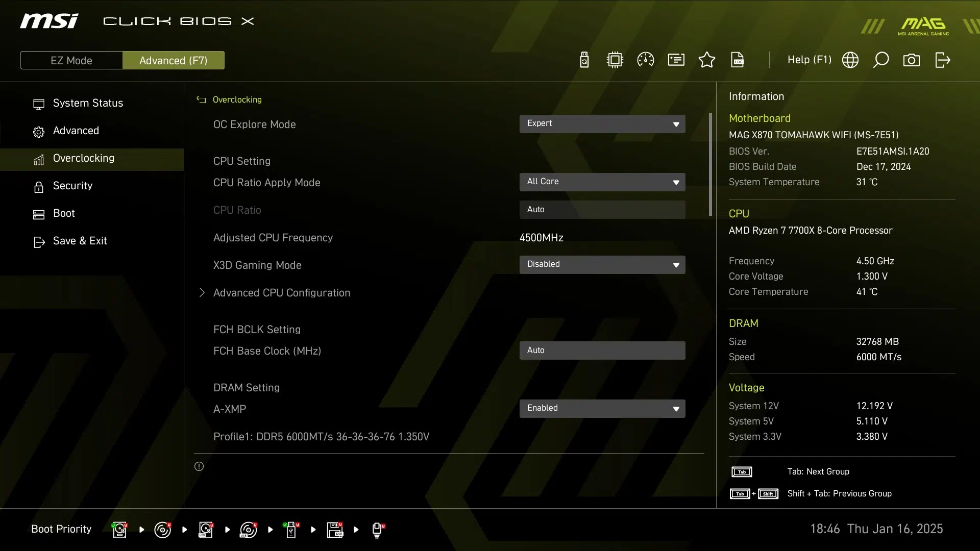Click the magnifier search icon

click(x=881, y=60)
